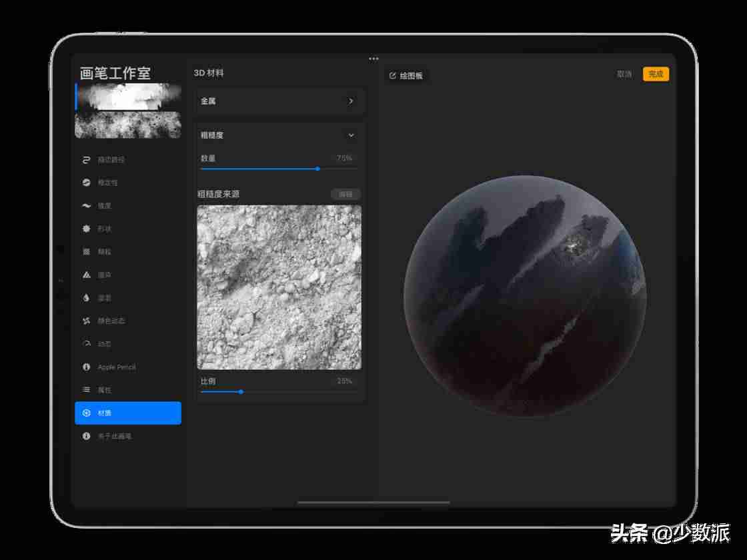Viewport: 747px width, 560px height.
Task: Select the second speckled brush thumbnail
Action: coord(128,125)
